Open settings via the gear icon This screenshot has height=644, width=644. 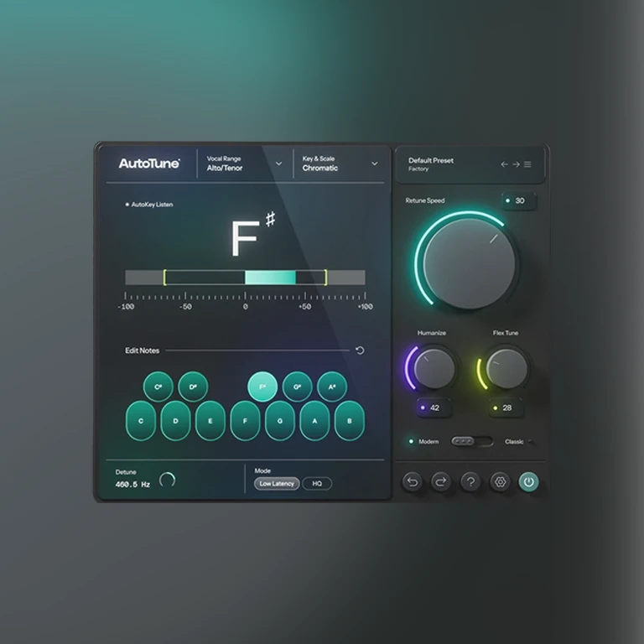coord(500,481)
